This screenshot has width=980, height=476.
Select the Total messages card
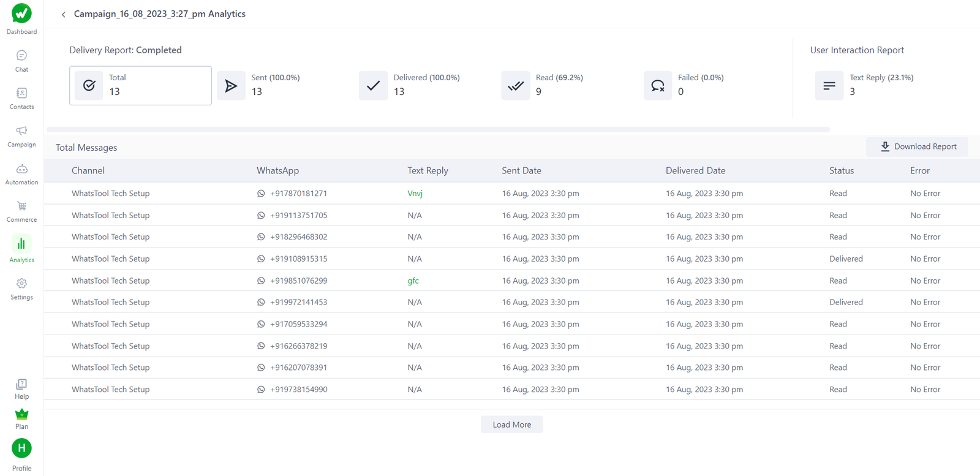[x=140, y=86]
